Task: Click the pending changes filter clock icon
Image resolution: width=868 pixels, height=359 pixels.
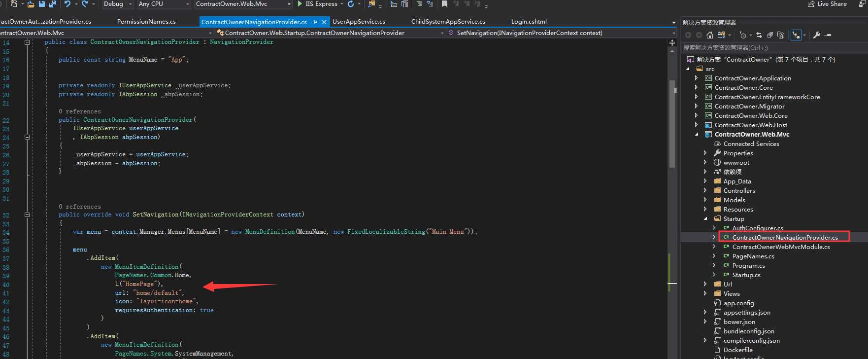Action: pos(743,35)
